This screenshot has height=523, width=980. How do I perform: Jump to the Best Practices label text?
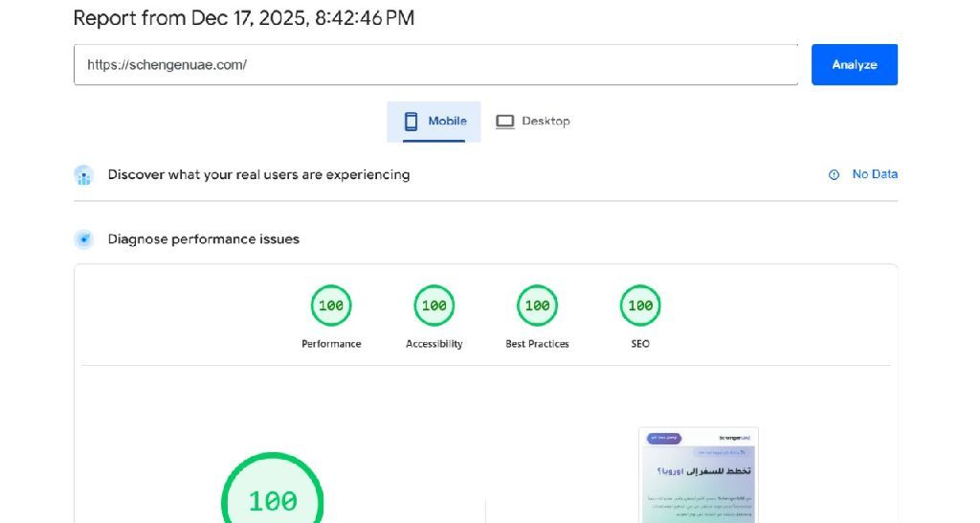(x=537, y=344)
